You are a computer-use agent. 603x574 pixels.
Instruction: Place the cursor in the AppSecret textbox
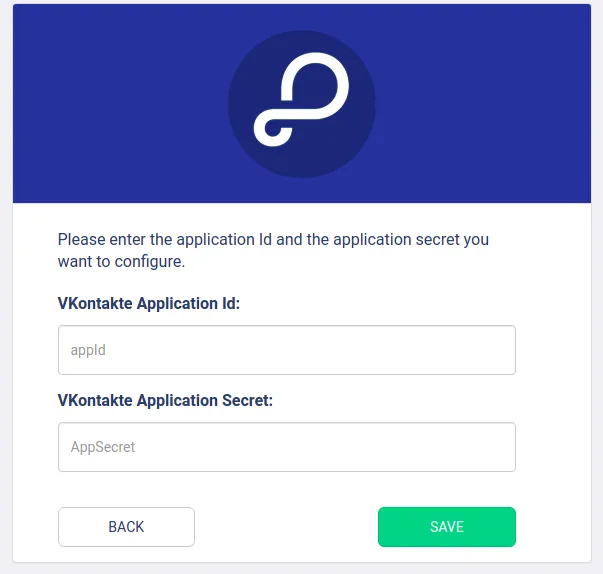[x=287, y=447]
